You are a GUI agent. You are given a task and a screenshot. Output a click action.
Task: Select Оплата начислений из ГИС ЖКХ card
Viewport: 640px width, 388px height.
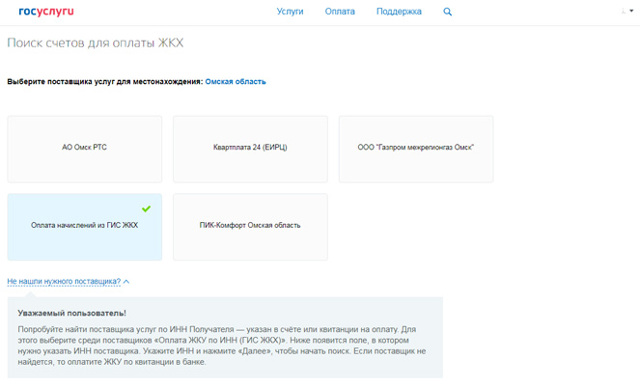tap(84, 227)
